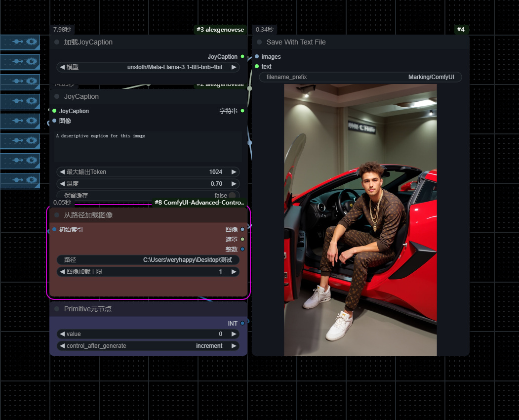Toggle the eye icon on the fourth sidebar node

[x=31, y=101]
